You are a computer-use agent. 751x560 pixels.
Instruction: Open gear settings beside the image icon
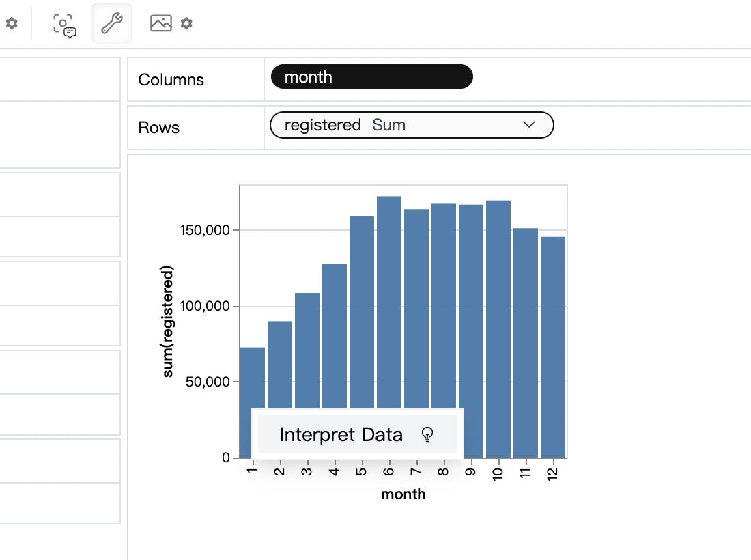[x=186, y=24]
